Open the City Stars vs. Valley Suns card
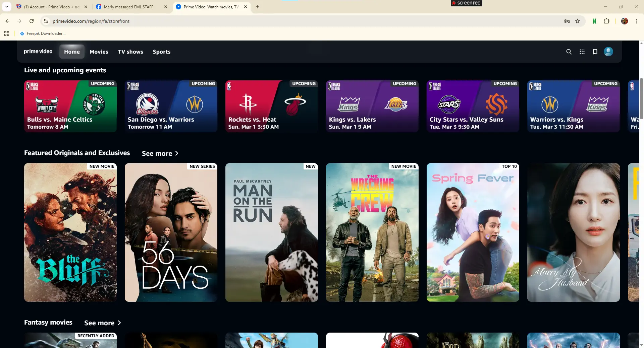The width and height of the screenshot is (644, 348). (x=473, y=106)
